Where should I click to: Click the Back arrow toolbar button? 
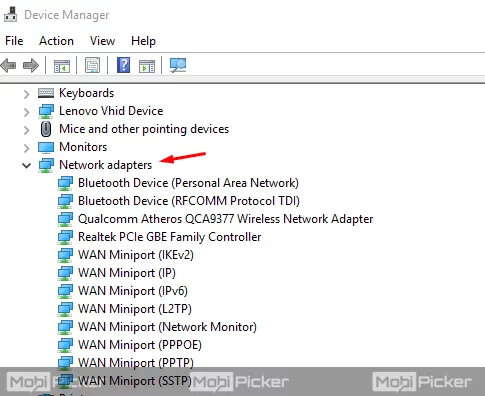pyautogui.click(x=8, y=65)
